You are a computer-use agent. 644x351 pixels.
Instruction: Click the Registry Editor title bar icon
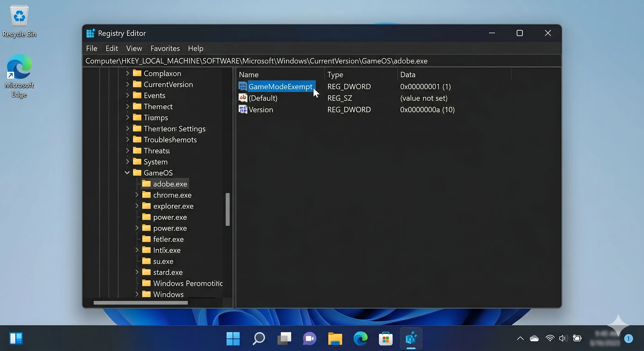point(91,33)
